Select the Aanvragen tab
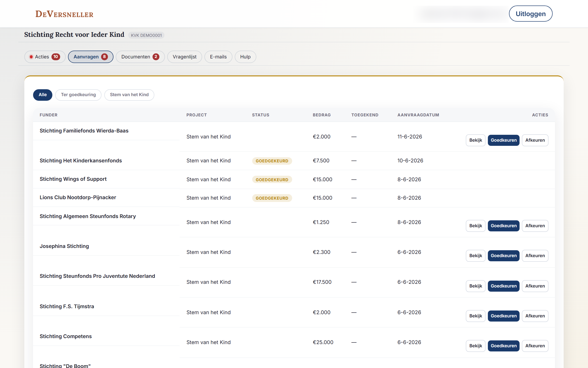The width and height of the screenshot is (588, 368). tap(91, 57)
